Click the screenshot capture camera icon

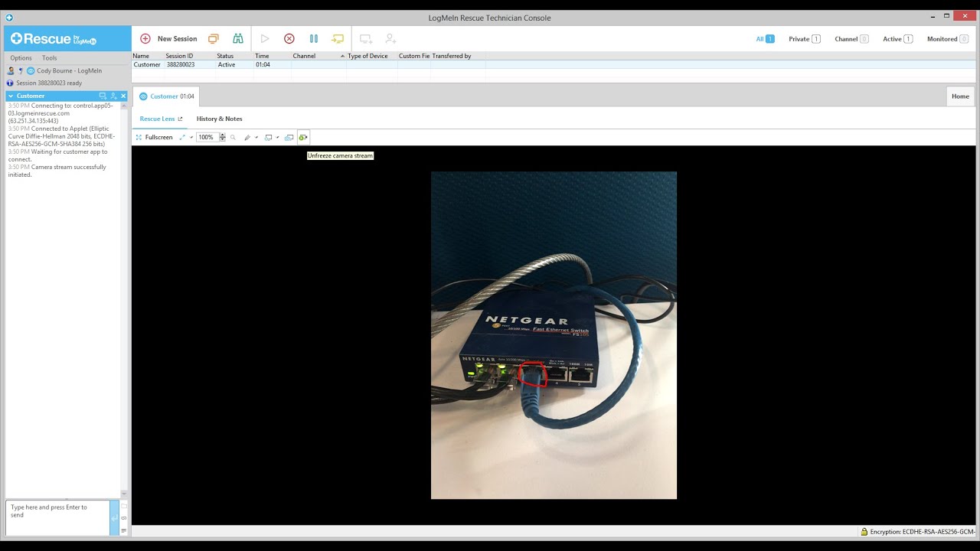coord(289,137)
